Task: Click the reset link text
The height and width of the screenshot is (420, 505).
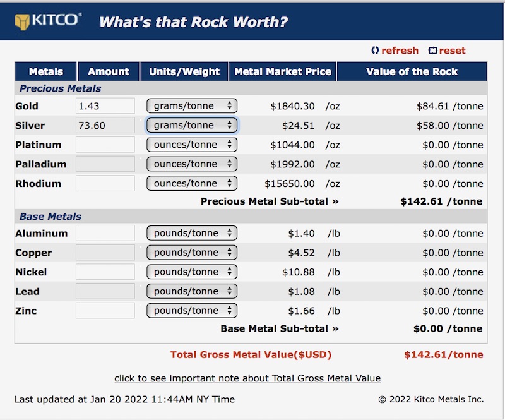Action: pyautogui.click(x=452, y=51)
